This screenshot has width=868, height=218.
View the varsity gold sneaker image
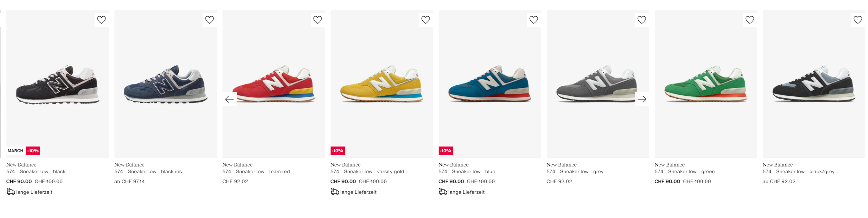pos(382,84)
